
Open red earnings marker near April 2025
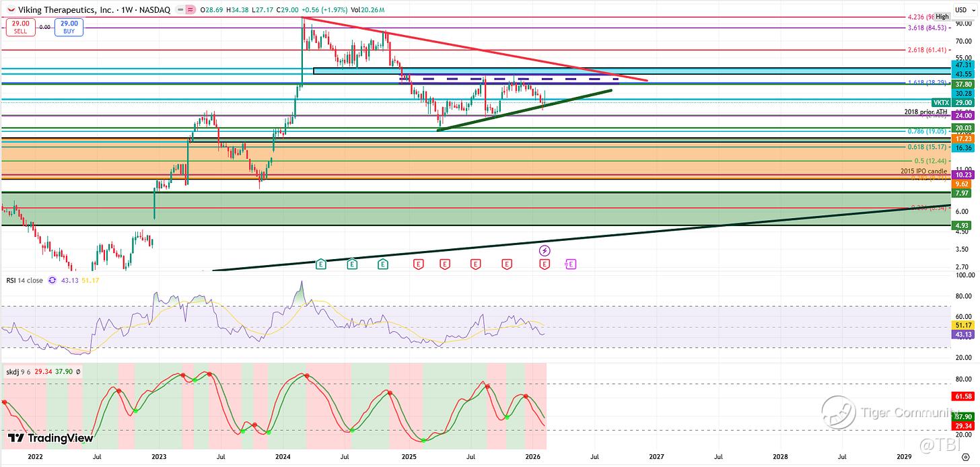click(444, 264)
